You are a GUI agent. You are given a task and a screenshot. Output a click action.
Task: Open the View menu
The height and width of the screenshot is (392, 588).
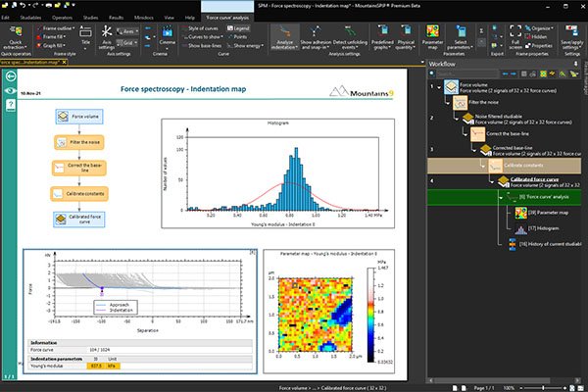click(x=169, y=18)
